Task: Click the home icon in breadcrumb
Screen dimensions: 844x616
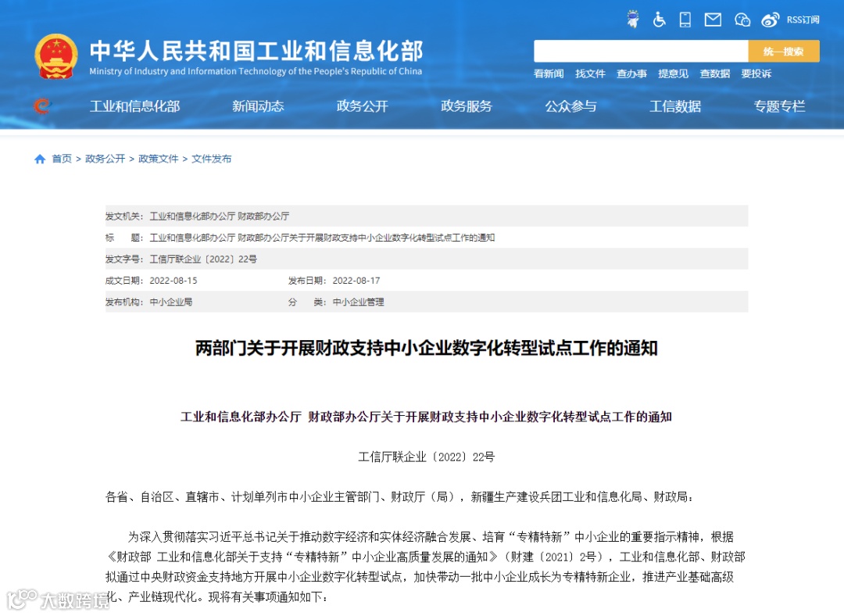Action: click(40, 159)
